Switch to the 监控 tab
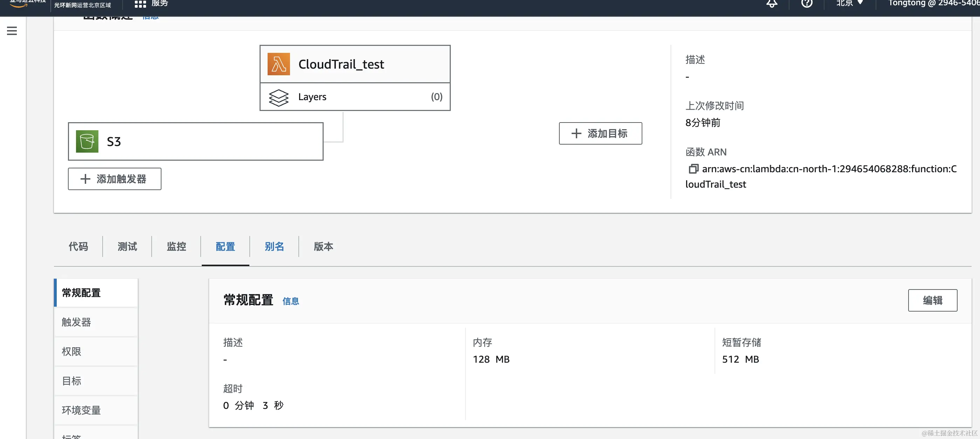 (x=177, y=247)
